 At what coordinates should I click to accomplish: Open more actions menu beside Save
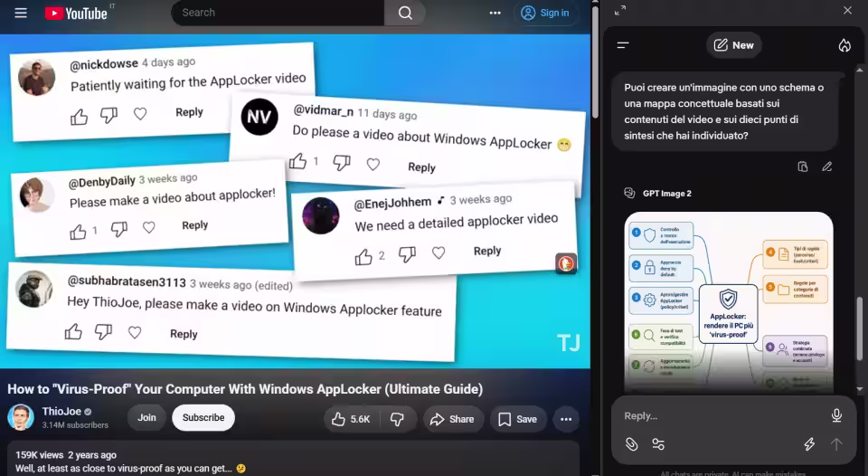click(566, 420)
